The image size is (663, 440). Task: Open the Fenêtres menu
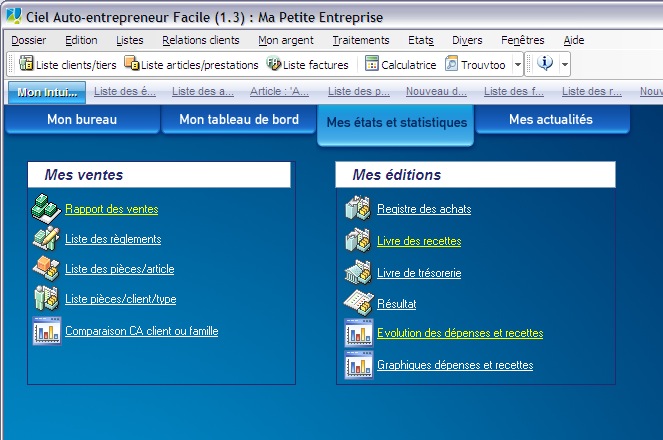click(x=523, y=40)
